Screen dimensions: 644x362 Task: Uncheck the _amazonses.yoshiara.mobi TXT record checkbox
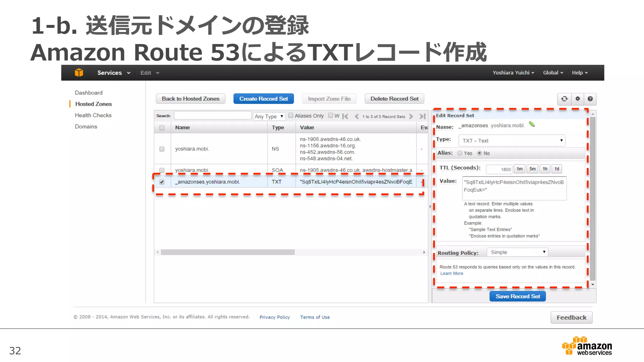162,182
